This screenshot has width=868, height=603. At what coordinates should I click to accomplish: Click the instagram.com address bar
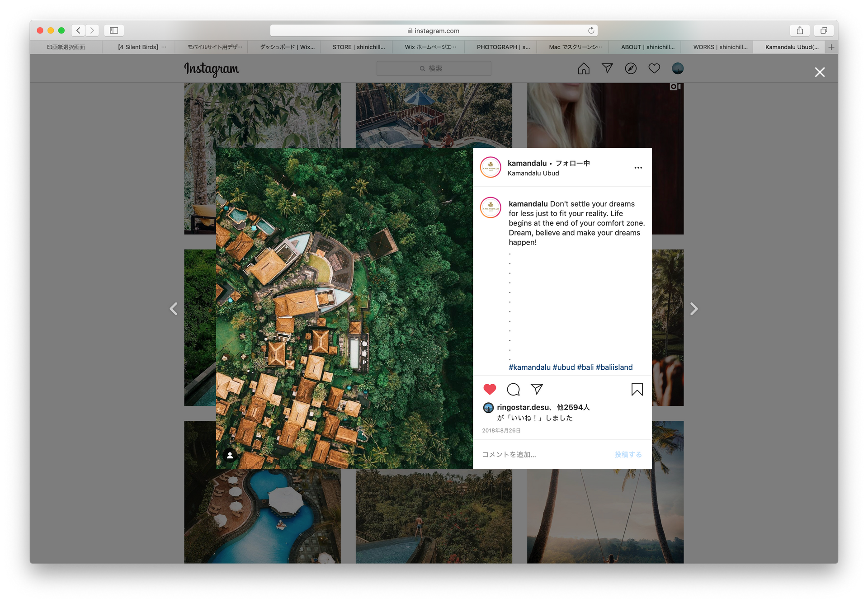[434, 30]
